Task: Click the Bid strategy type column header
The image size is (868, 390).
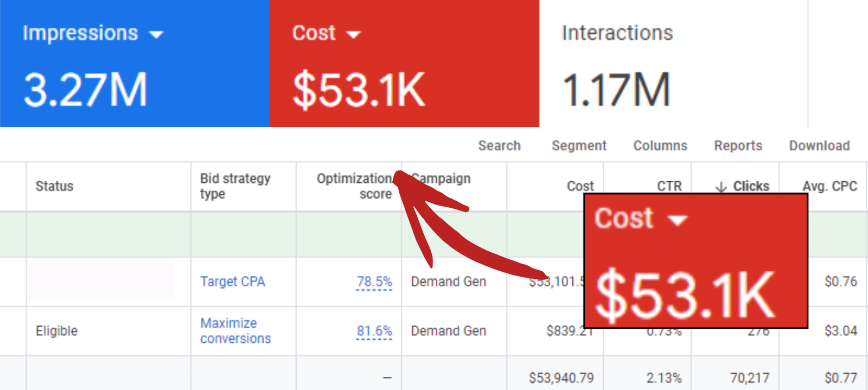Action: coord(235,186)
